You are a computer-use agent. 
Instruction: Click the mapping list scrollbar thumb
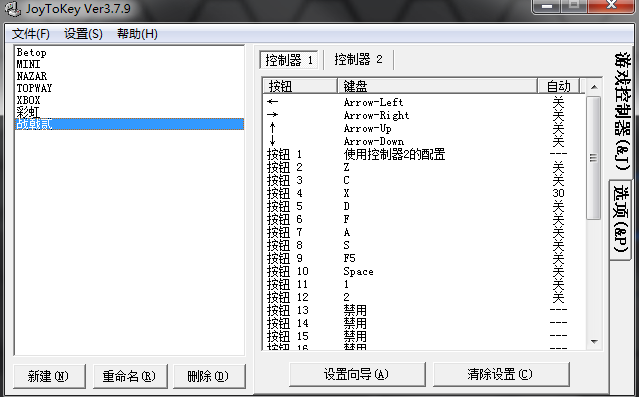[x=594, y=158]
